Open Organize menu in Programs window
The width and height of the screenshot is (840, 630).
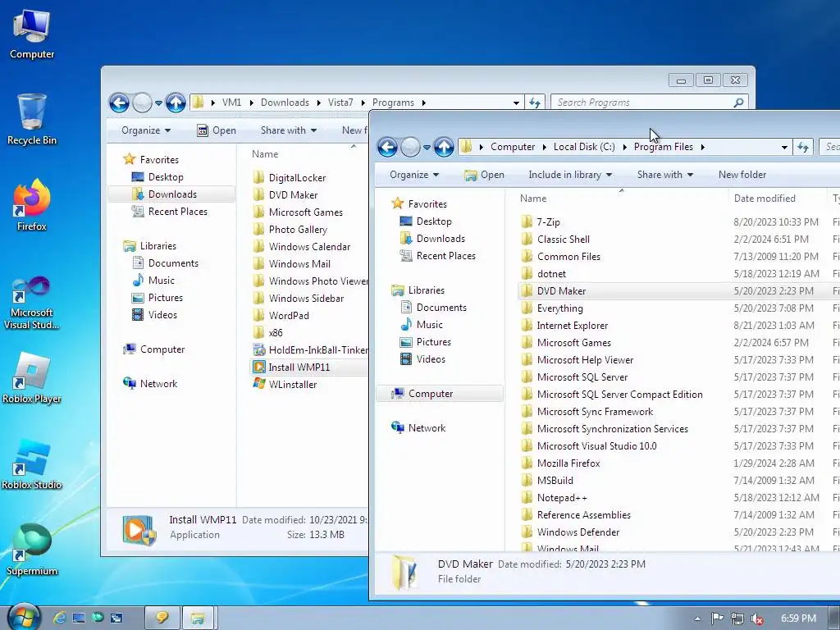(x=146, y=130)
